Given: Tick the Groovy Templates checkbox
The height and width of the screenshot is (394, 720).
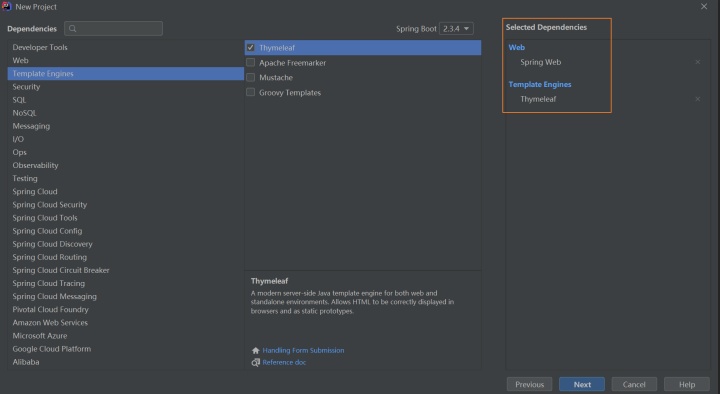Looking at the screenshot, I should pos(251,92).
